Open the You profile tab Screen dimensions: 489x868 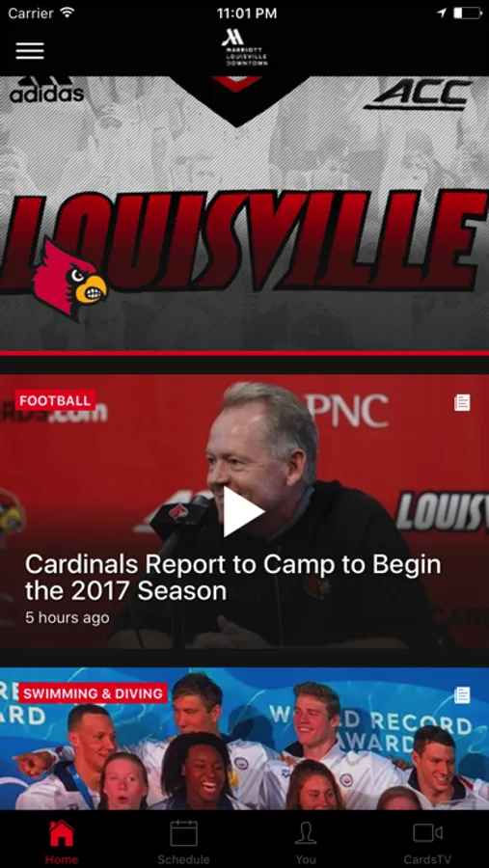coord(306,842)
